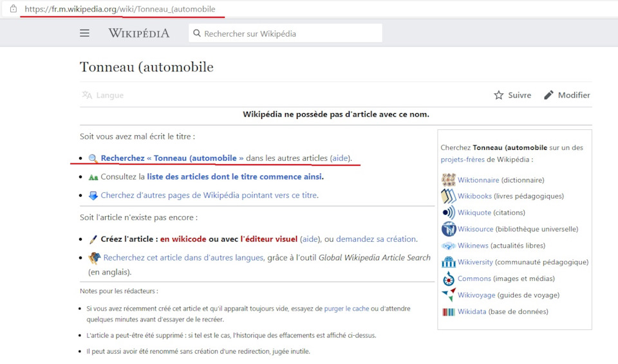Click the Modifier pencil icon
This screenshot has width=618, height=364.
(x=548, y=95)
